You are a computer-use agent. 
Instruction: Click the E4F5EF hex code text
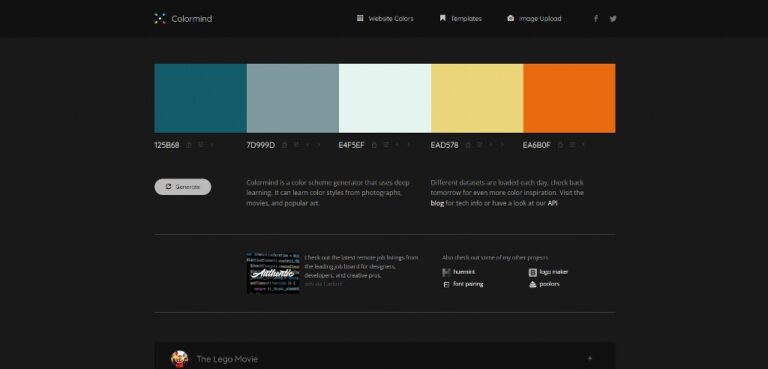[352, 145]
